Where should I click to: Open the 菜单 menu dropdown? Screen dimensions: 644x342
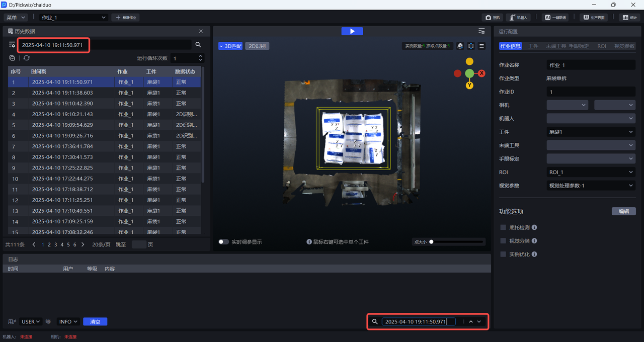[16, 17]
